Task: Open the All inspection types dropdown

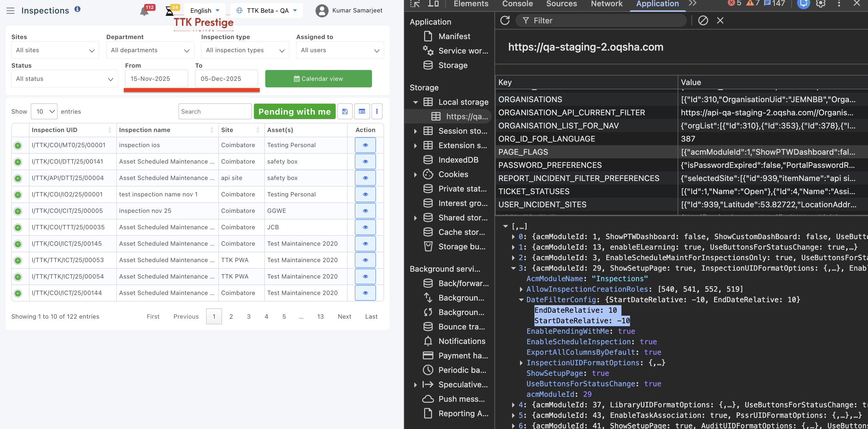Action: click(x=245, y=50)
